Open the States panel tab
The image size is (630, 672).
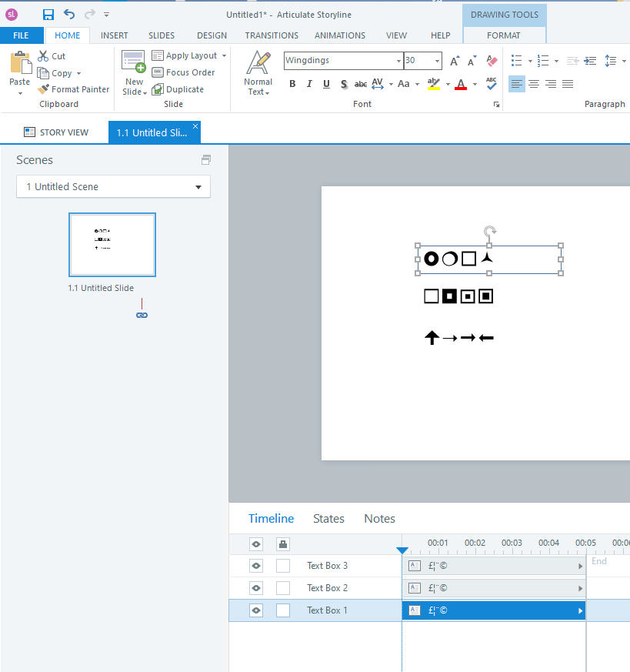pyautogui.click(x=328, y=519)
